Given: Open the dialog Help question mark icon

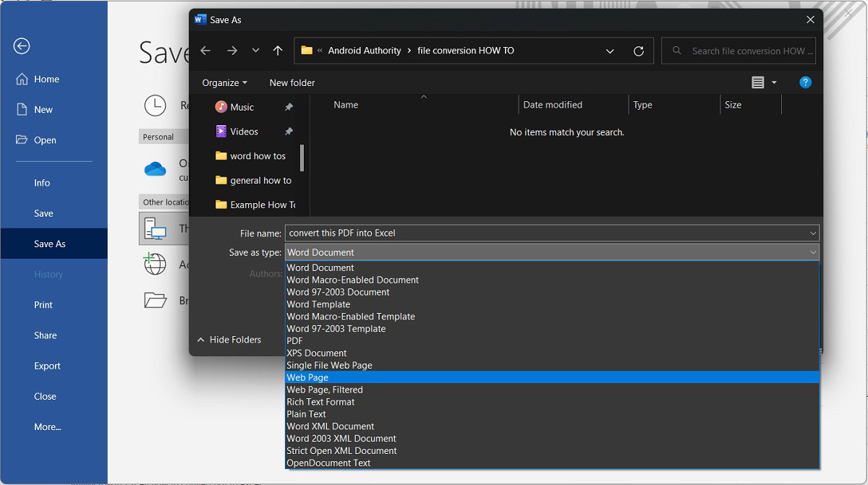Looking at the screenshot, I should point(805,82).
